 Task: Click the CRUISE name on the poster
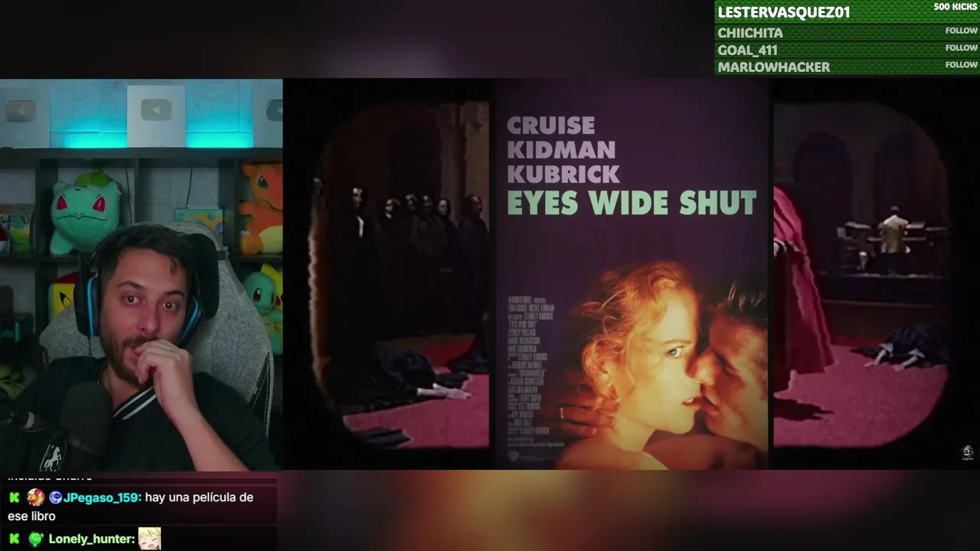[x=550, y=126]
